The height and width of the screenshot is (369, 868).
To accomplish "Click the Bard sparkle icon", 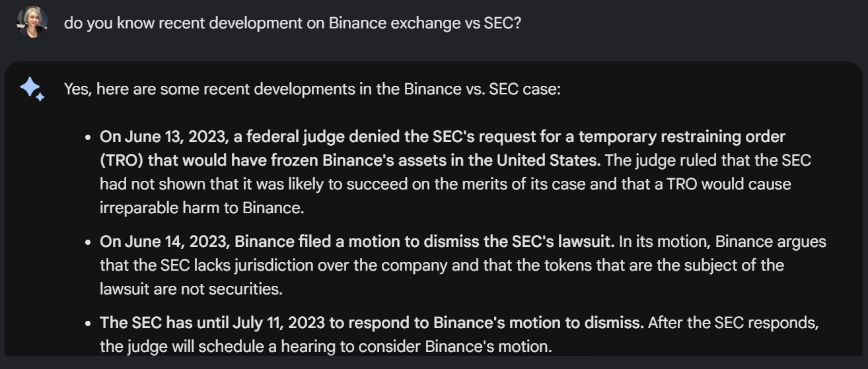I will (x=32, y=88).
